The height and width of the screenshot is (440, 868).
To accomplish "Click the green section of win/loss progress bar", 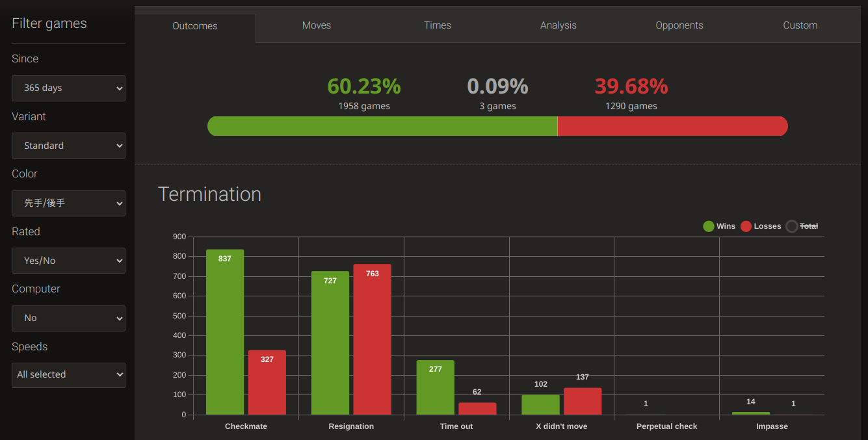I will pyautogui.click(x=382, y=126).
